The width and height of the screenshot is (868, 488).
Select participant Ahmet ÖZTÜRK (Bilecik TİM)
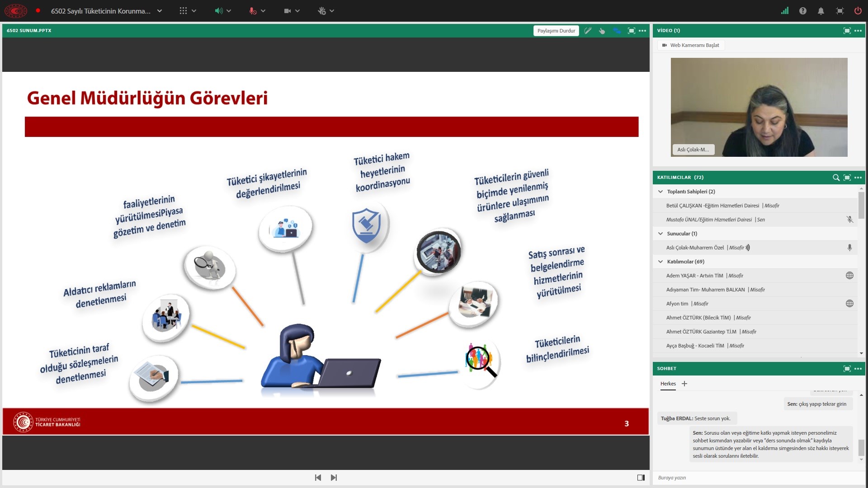click(x=755, y=318)
